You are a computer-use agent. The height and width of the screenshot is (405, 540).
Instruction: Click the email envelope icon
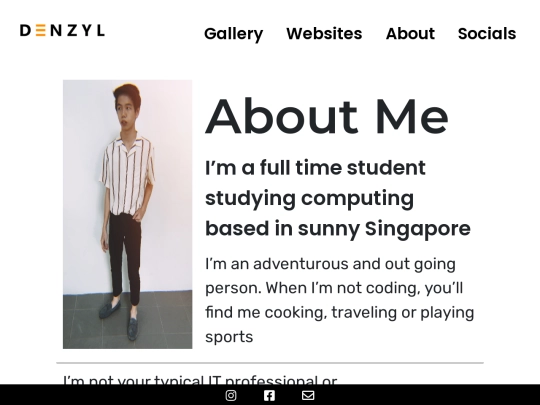308,395
